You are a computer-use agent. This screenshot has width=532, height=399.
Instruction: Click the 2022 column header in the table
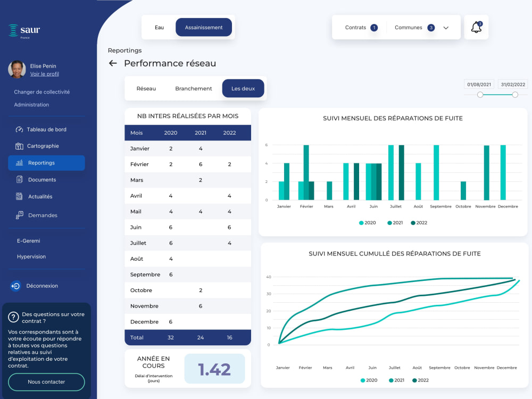pyautogui.click(x=229, y=132)
